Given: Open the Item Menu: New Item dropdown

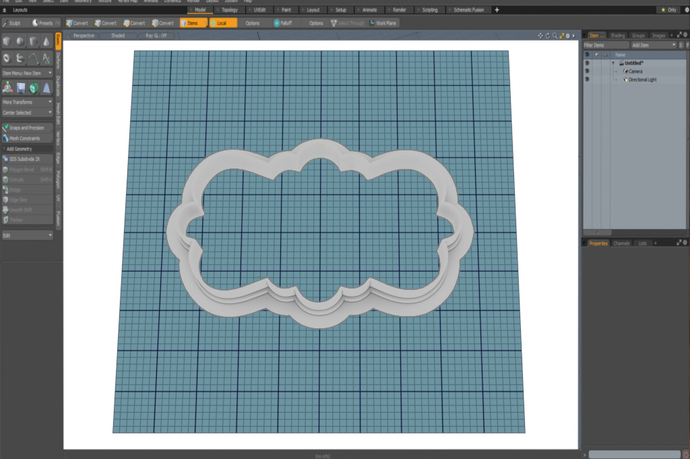Looking at the screenshot, I should point(27,73).
